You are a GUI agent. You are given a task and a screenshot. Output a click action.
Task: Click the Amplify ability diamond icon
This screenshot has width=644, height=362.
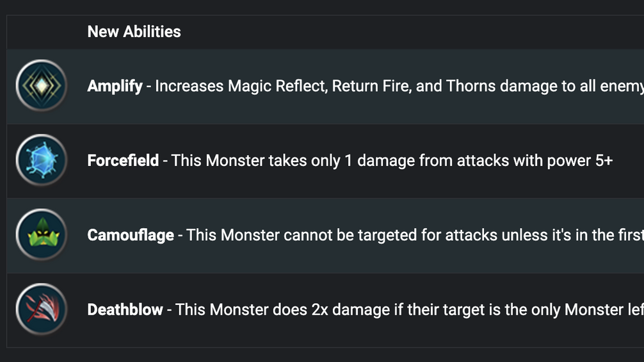tap(41, 85)
